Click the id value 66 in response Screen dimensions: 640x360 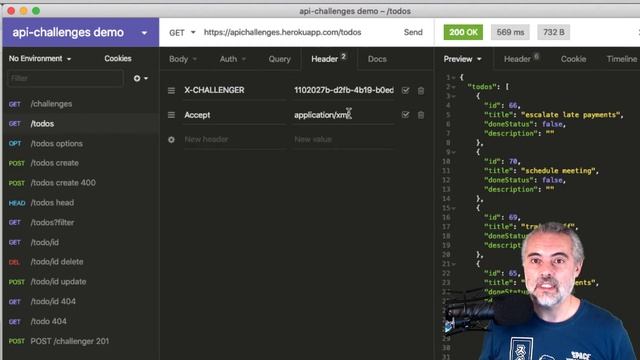point(513,106)
